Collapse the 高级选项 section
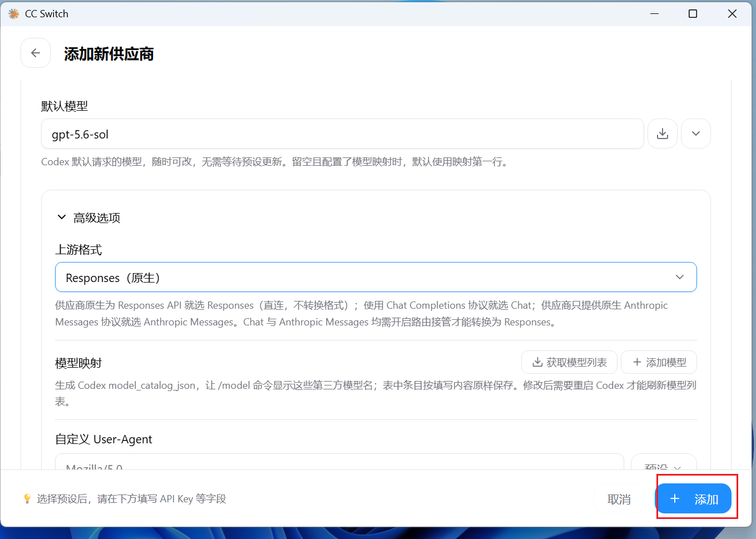Image resolution: width=756 pixels, height=539 pixels. click(89, 217)
